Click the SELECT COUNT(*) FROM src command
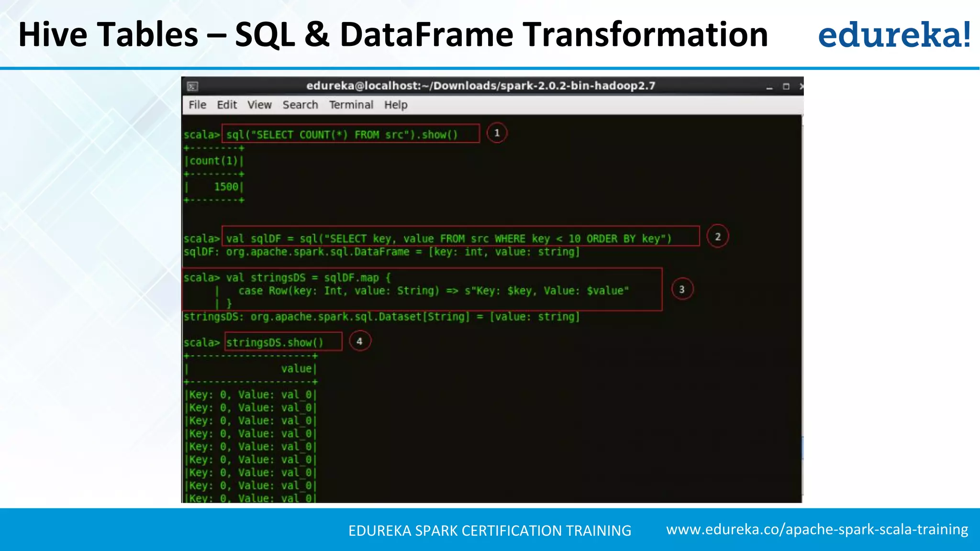Image resolution: width=980 pixels, height=551 pixels. [x=342, y=134]
